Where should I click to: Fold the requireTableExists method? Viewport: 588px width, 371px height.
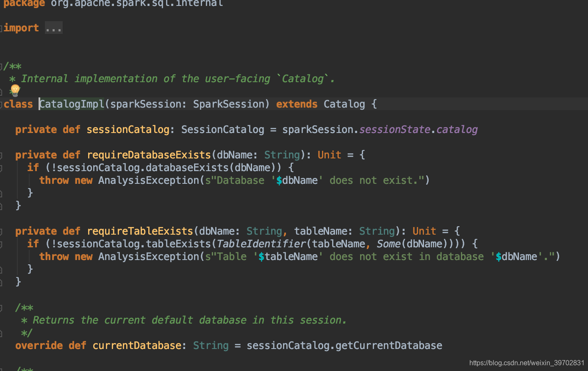(x=1, y=231)
